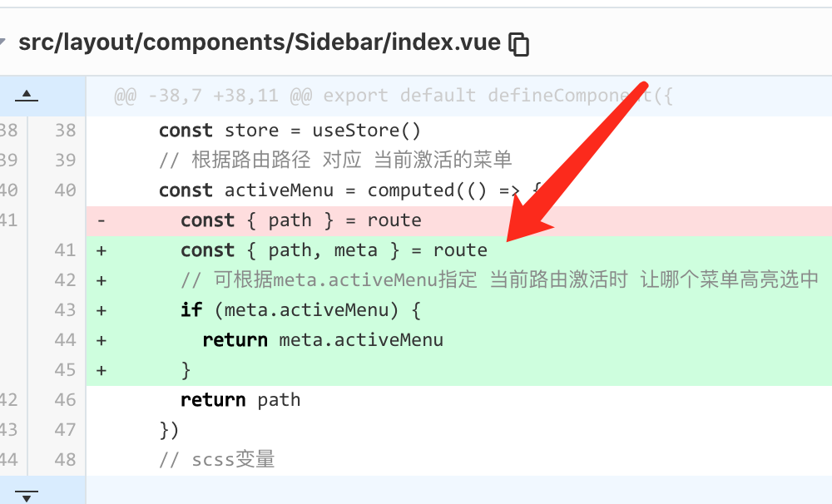This screenshot has width=832, height=504.
Task: Click new line number 41 on added line
Action: (x=65, y=250)
